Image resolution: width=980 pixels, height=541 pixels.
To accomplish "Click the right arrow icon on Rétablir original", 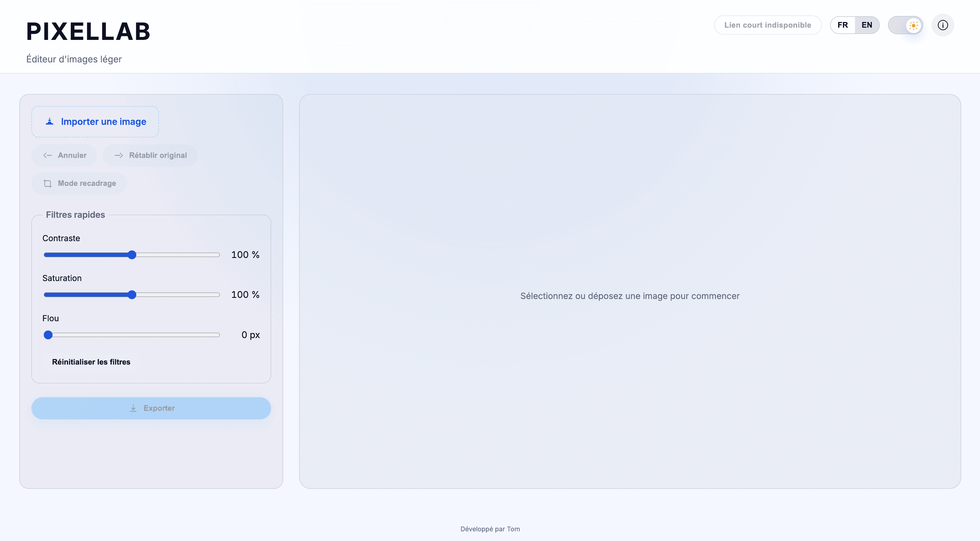I will 119,155.
